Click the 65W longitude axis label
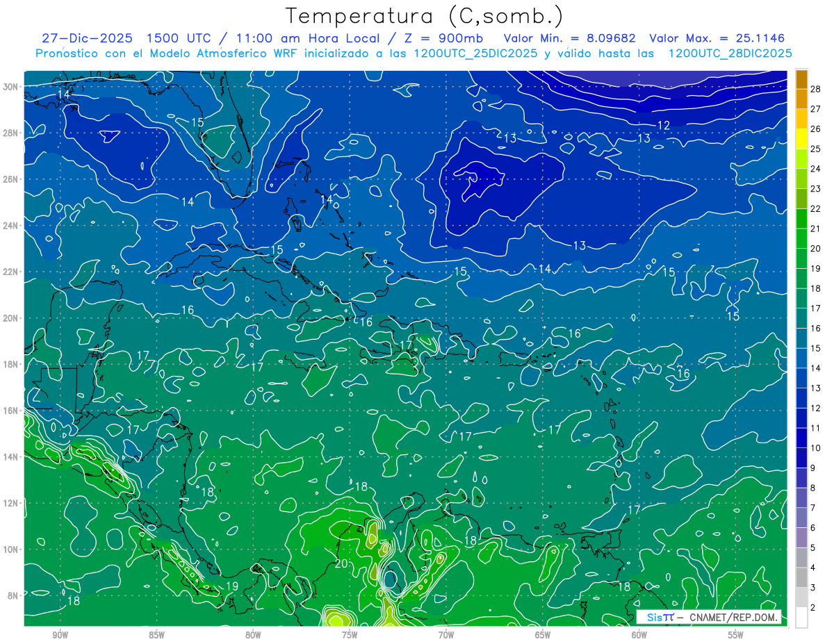The width and height of the screenshot is (834, 644). point(543,635)
